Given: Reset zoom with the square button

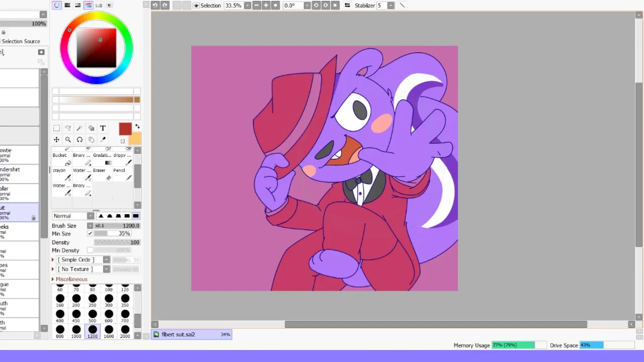Looking at the screenshot, I should click(275, 5).
